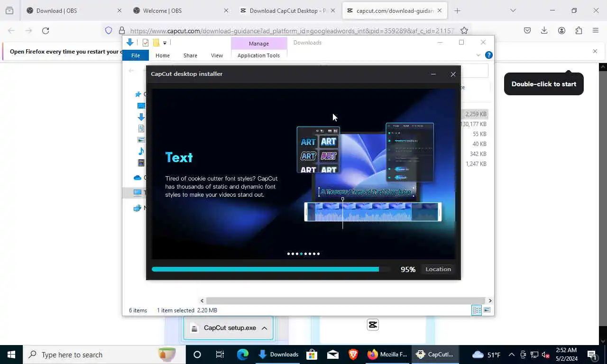Open Brave browser from taskbar
Screen dimensions: 607x364
(353, 355)
